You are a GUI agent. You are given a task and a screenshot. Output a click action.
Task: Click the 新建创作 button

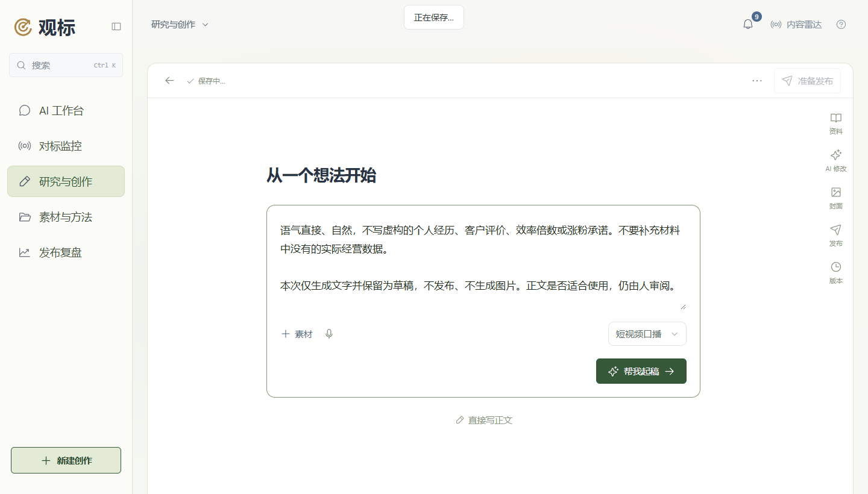click(66, 460)
